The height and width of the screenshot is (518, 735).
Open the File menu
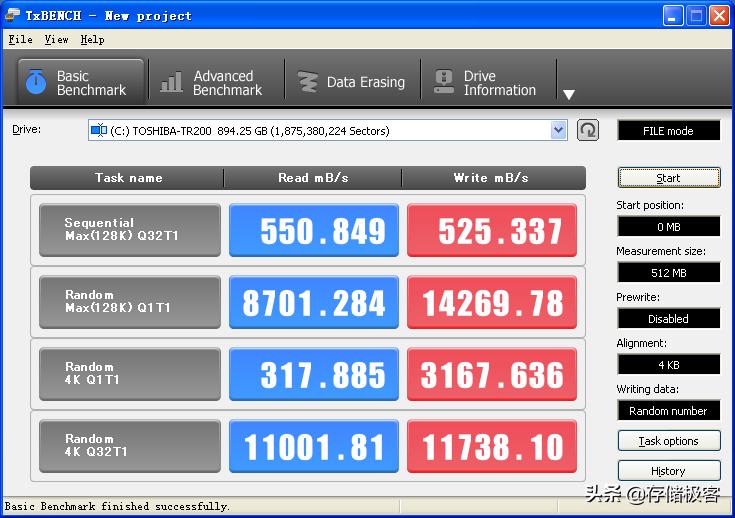coord(20,39)
